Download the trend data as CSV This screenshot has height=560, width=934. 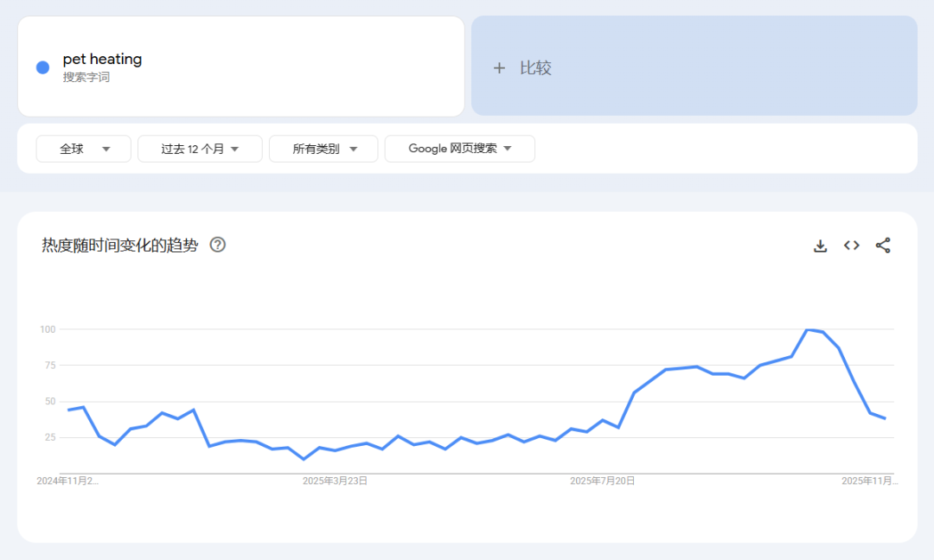(x=820, y=245)
